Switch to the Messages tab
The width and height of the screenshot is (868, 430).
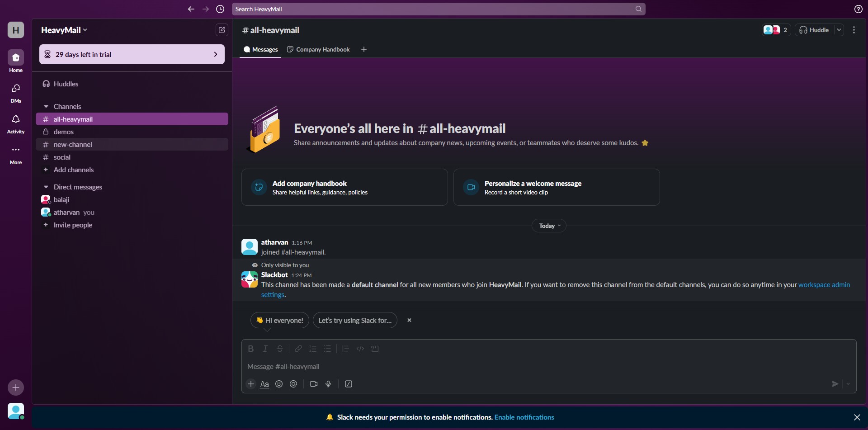tap(260, 49)
